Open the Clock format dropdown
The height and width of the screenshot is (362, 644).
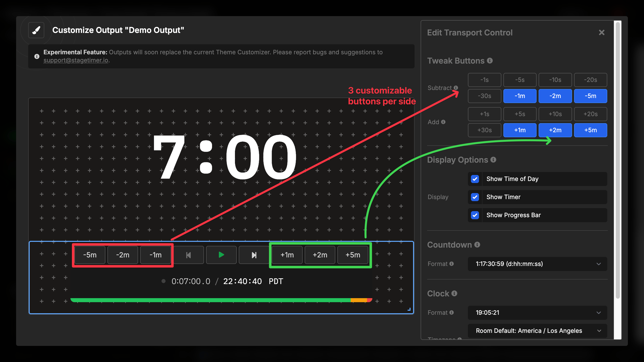tap(537, 312)
